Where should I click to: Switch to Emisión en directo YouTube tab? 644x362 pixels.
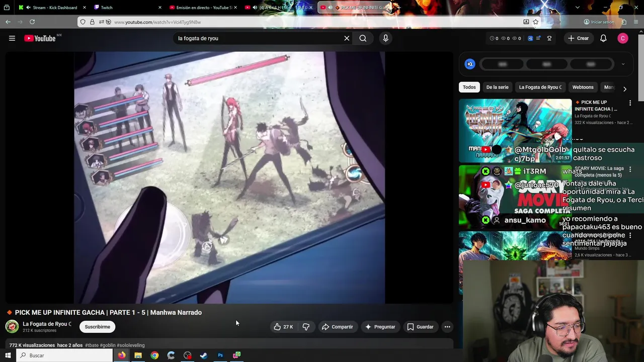[x=203, y=8]
